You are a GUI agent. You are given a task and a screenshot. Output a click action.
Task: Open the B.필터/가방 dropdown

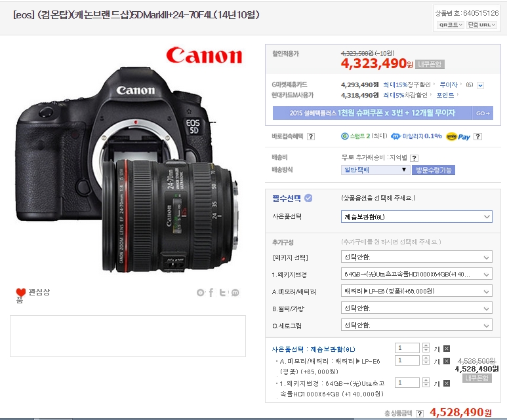[x=416, y=308]
